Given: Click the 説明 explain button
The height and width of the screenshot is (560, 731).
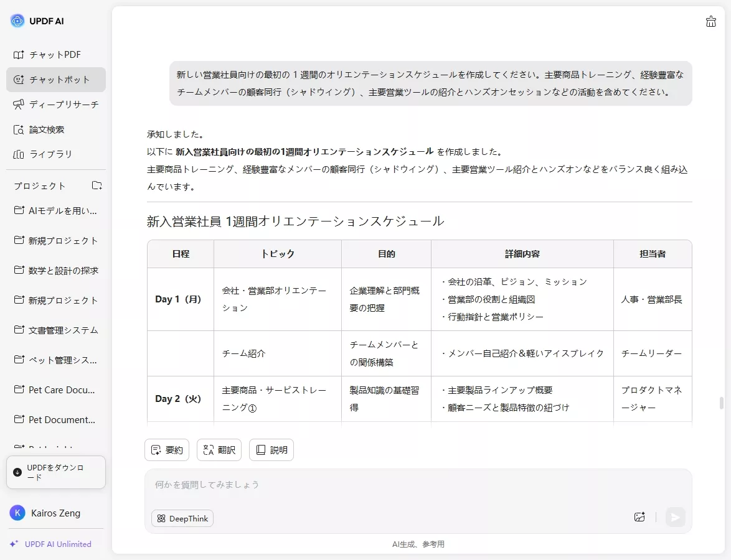Looking at the screenshot, I should pos(271,449).
